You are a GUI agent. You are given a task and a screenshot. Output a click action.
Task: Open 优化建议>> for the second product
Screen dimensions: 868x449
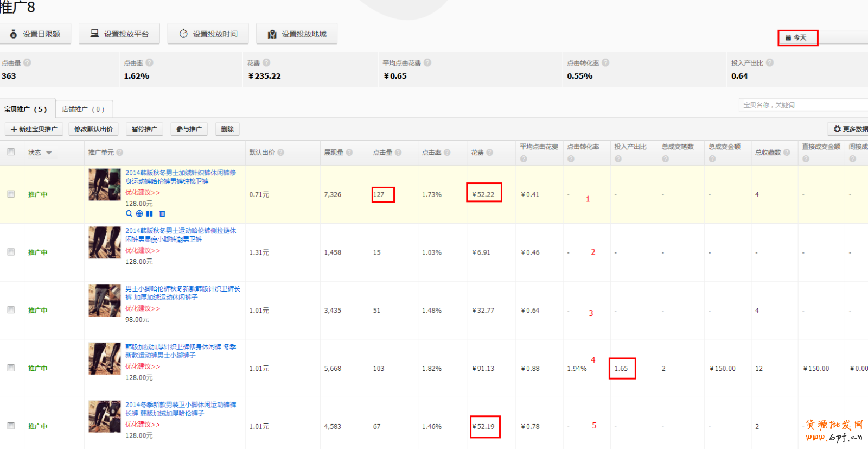click(143, 251)
